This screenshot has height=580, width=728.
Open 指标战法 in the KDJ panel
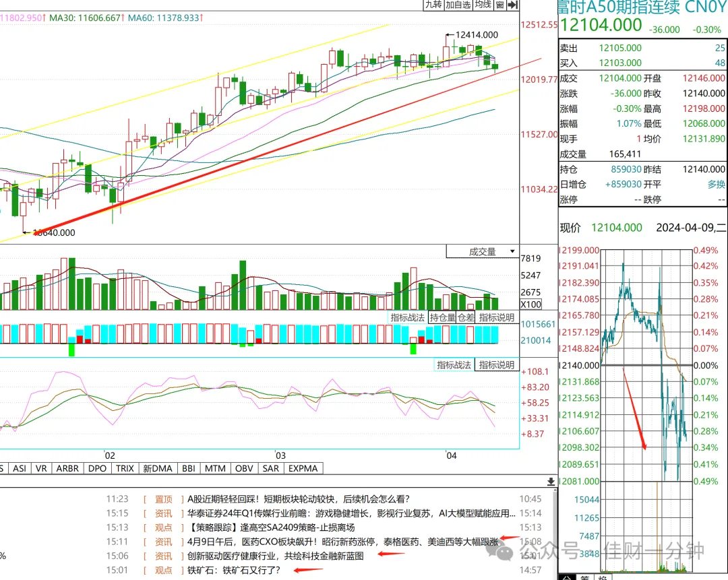(x=454, y=365)
